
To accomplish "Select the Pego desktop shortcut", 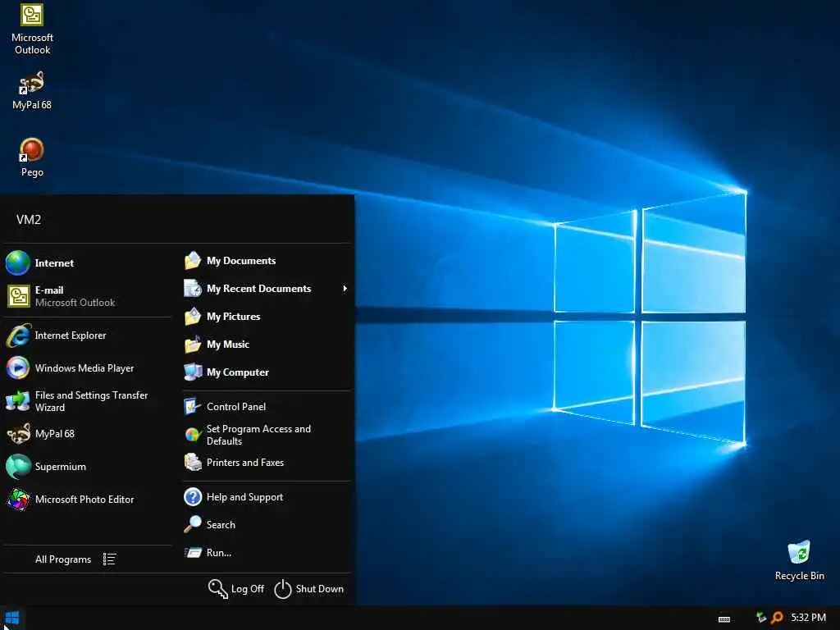I will [32, 157].
